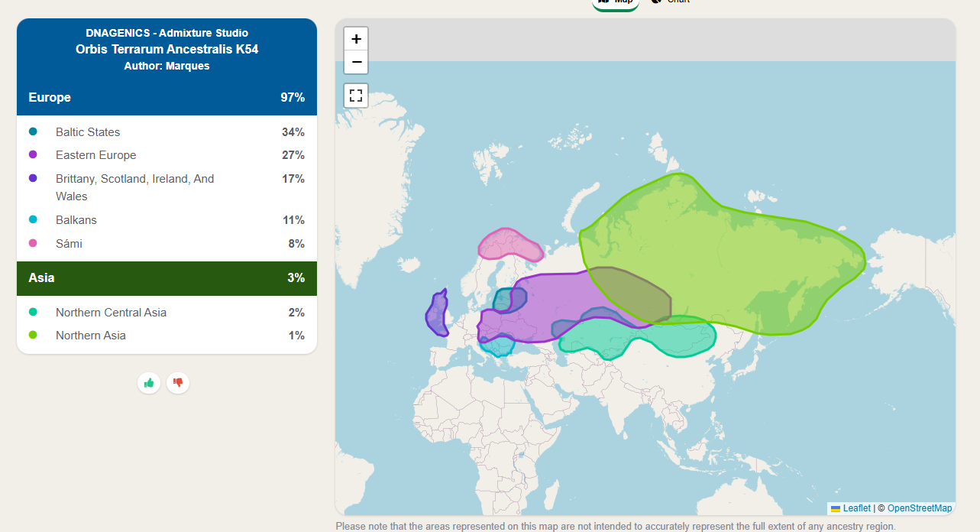This screenshot has width=980, height=532.
Task: Click the 2% value for Northern Central Asia
Action: point(296,313)
